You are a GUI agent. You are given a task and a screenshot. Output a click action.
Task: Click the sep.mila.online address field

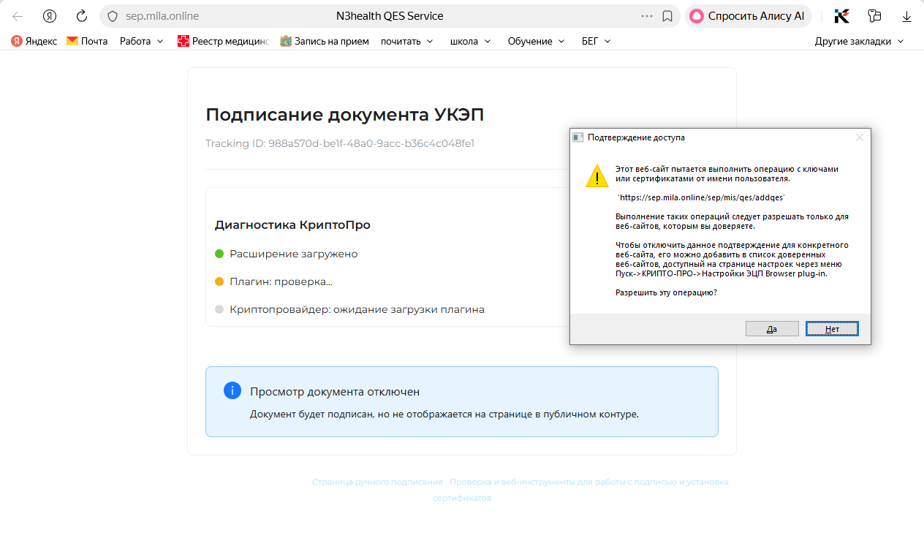click(162, 16)
